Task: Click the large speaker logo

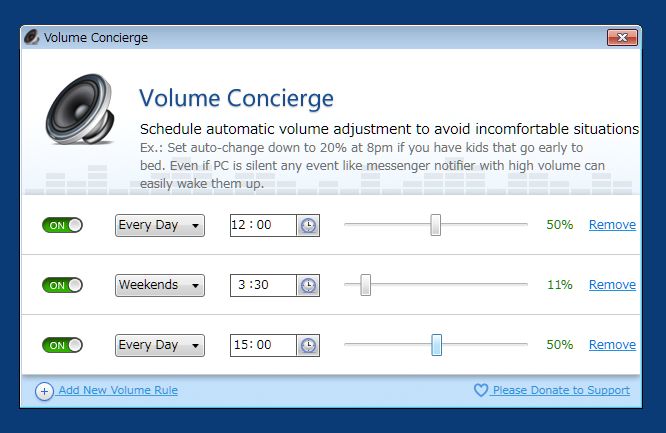Action: pos(79,109)
